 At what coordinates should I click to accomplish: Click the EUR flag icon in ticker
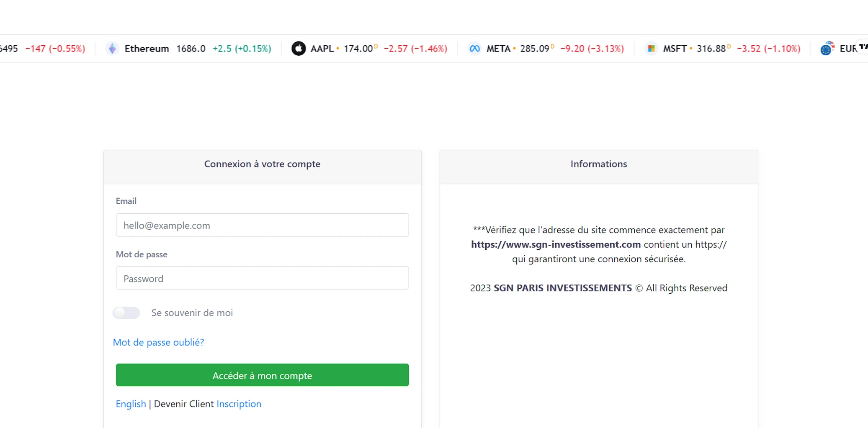click(827, 49)
